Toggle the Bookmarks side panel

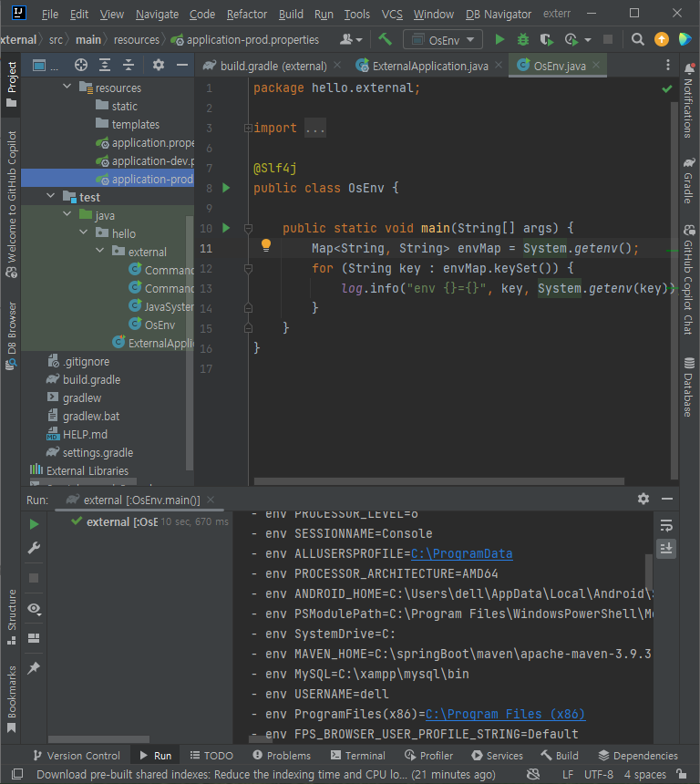coord(12,699)
